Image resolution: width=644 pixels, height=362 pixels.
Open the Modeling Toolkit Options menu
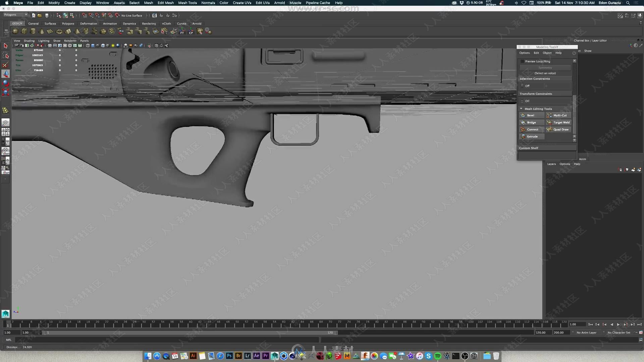525,53
